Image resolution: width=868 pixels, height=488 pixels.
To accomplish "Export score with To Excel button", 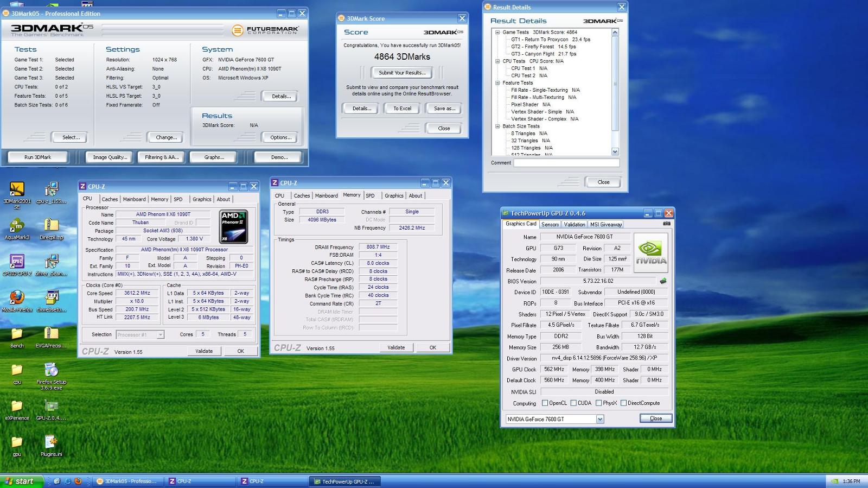I will tap(403, 108).
